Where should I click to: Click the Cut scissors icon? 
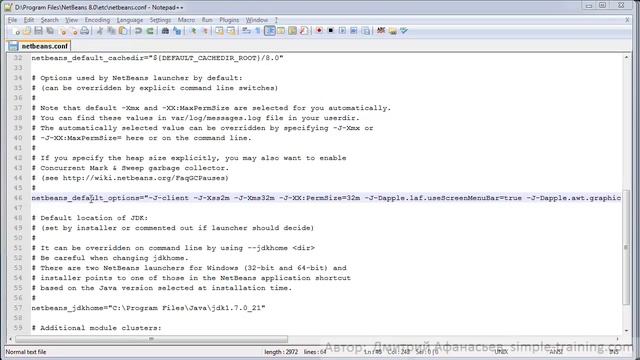tap(99, 31)
